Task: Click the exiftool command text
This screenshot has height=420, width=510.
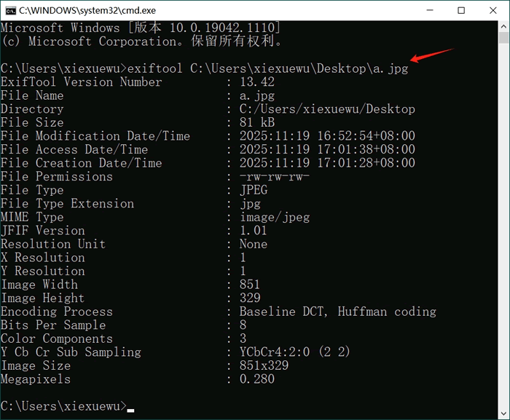Action: pyautogui.click(x=154, y=68)
